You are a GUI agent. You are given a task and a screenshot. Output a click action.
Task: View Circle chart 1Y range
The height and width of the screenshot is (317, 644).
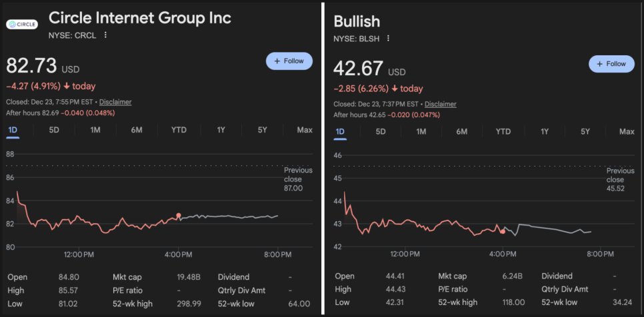[x=221, y=129]
